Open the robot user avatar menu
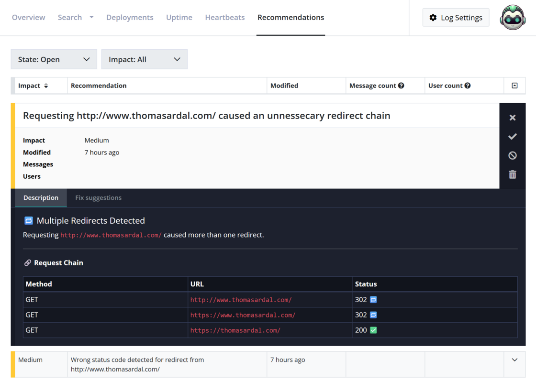Image resolution: width=536 pixels, height=392 pixels. click(x=513, y=17)
